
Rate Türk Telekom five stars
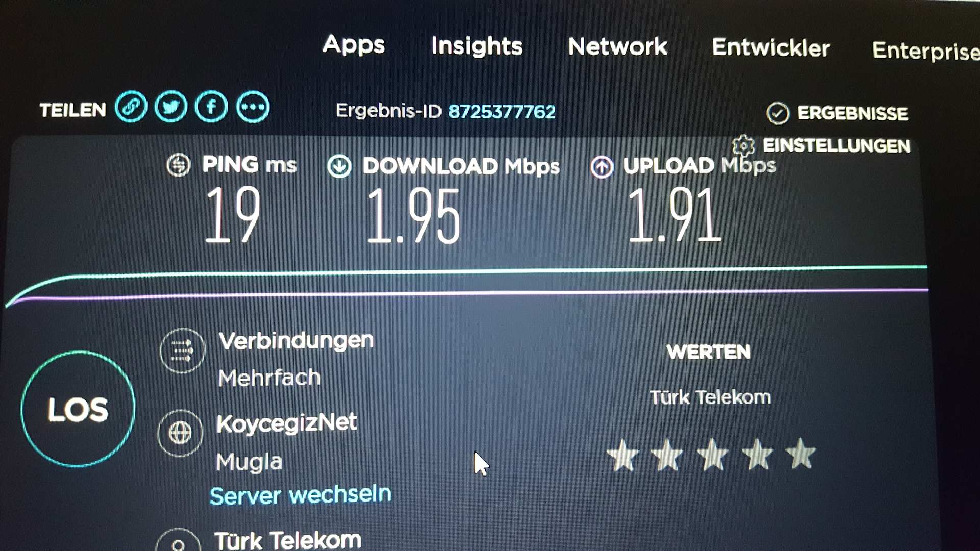[x=800, y=454]
